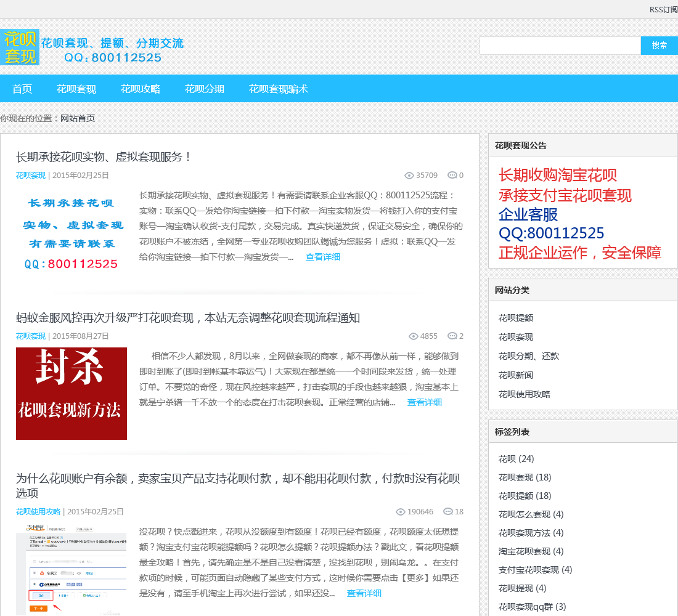The image size is (678, 616).
Task: Select tag 花呗 (24)
Action: click(516, 459)
